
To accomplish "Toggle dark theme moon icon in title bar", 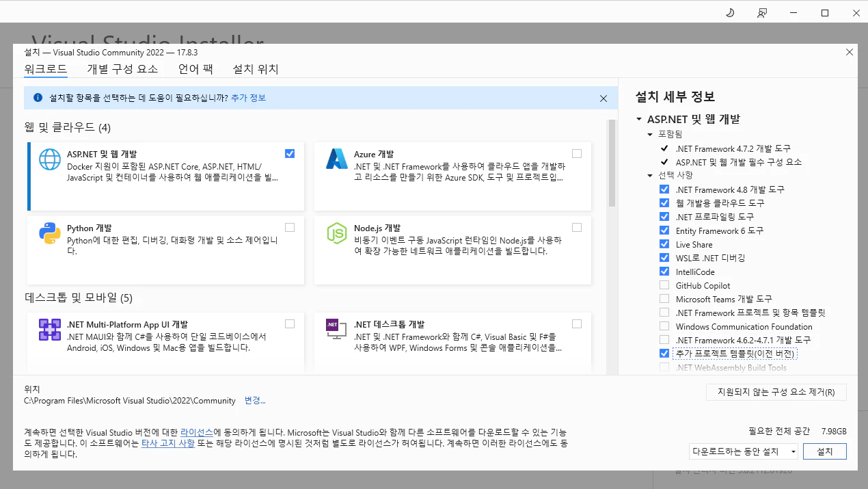I will [x=729, y=13].
